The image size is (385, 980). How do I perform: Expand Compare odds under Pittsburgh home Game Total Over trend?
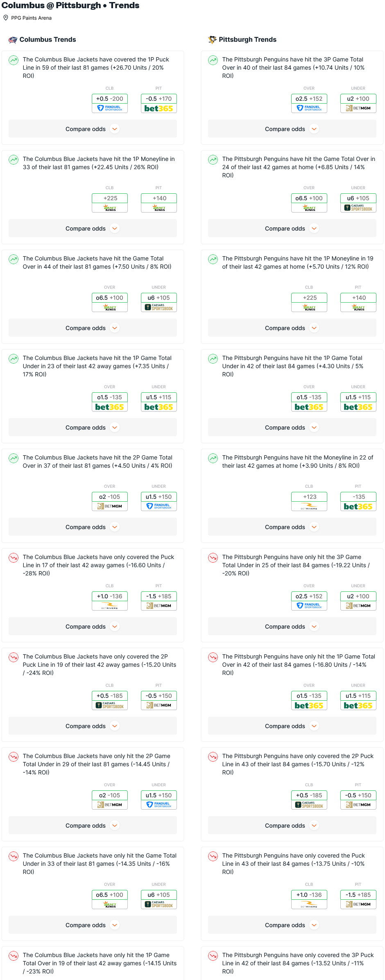[292, 229]
